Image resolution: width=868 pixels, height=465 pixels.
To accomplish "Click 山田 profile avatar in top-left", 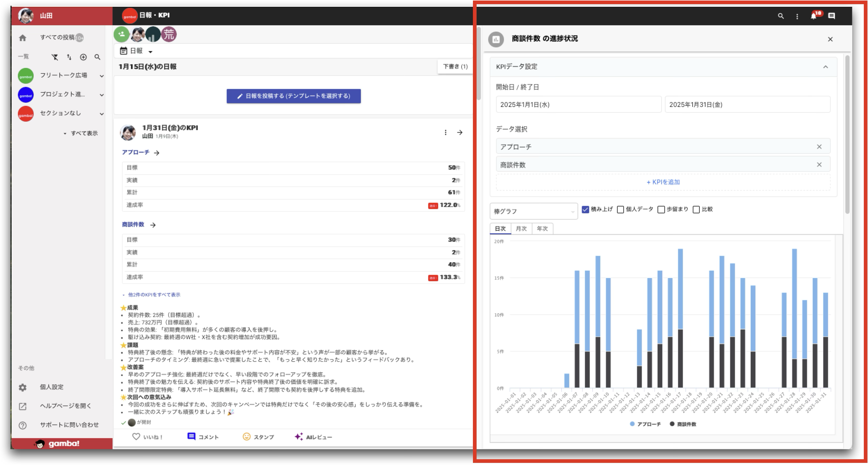I will [x=26, y=16].
